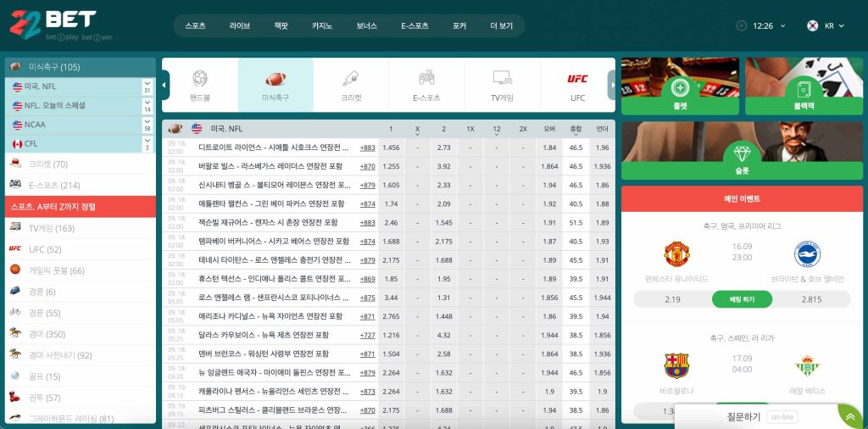Screen dimensions: 868x429
Task: Open +727 markets for 달라스 카우보이스 match
Action: [368, 336]
